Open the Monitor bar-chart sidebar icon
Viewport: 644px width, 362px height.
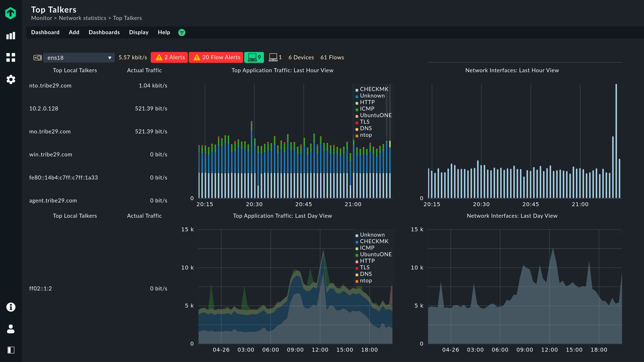pyautogui.click(x=11, y=36)
